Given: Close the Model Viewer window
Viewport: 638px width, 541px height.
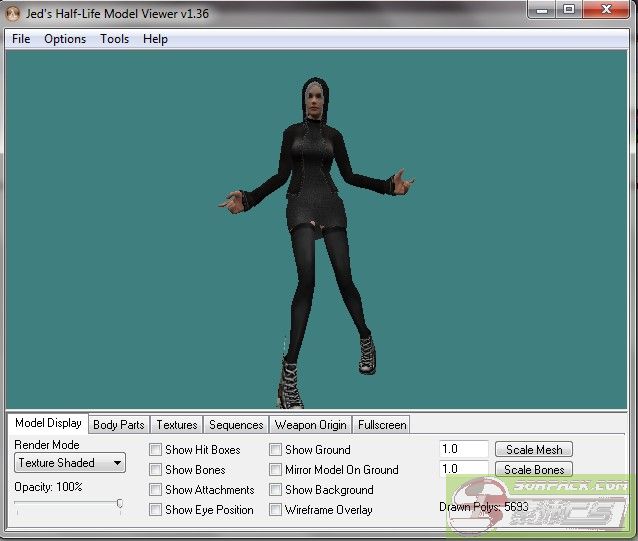Looking at the screenshot, I should [606, 10].
